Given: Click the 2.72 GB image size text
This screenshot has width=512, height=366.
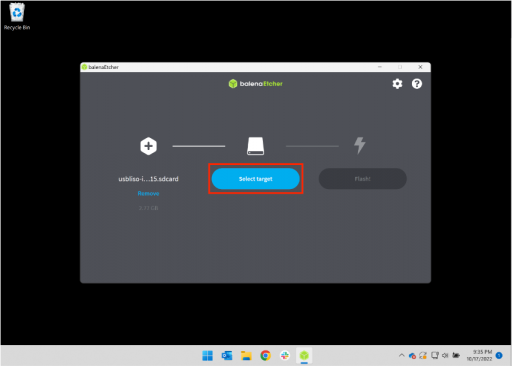Looking at the screenshot, I should point(148,208).
